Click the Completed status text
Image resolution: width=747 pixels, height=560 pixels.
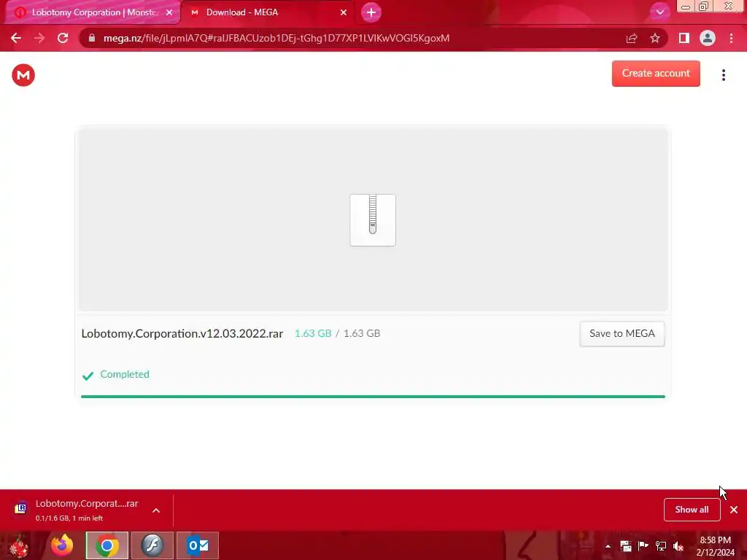125,374
